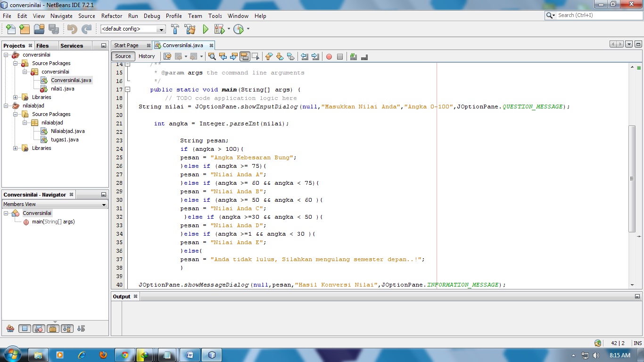Expand Libraries under the nilaiabjad project
Image resolution: width=644 pixels, height=362 pixels.
(x=16, y=148)
